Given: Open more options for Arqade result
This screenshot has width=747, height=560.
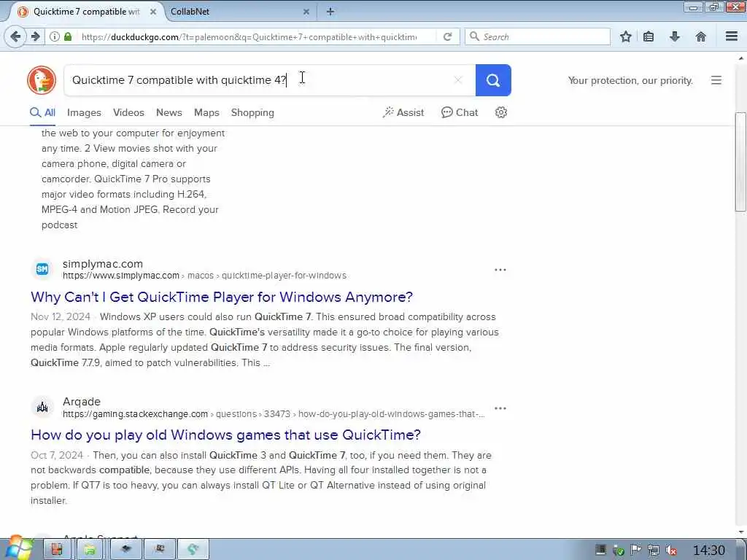Looking at the screenshot, I should coord(500,408).
